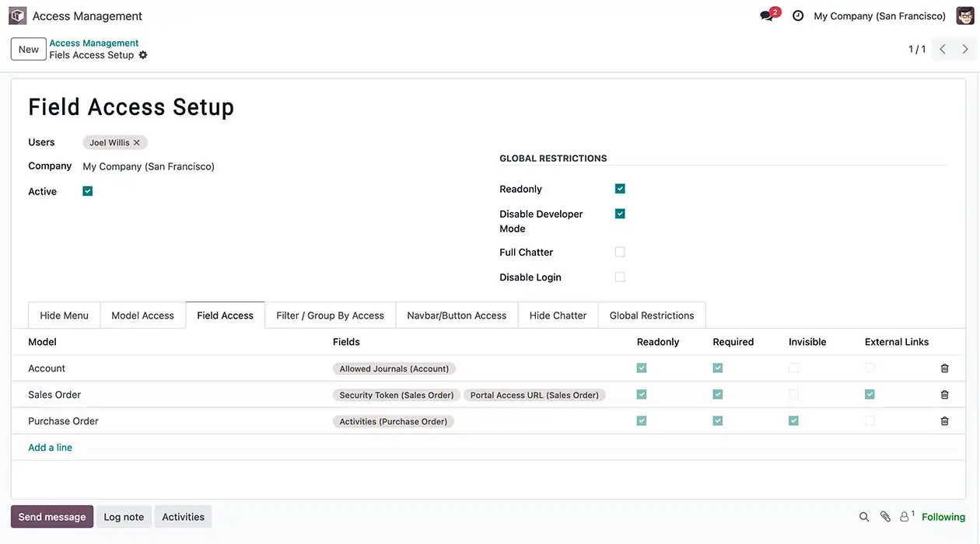Click the paperclip attachments icon
The width and height of the screenshot is (980, 544).
[x=885, y=517]
